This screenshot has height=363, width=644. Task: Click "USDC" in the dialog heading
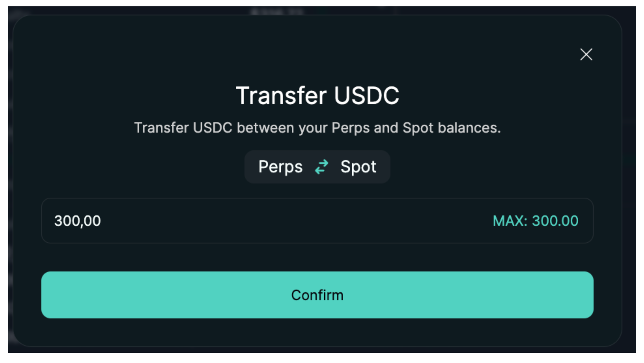pos(366,96)
